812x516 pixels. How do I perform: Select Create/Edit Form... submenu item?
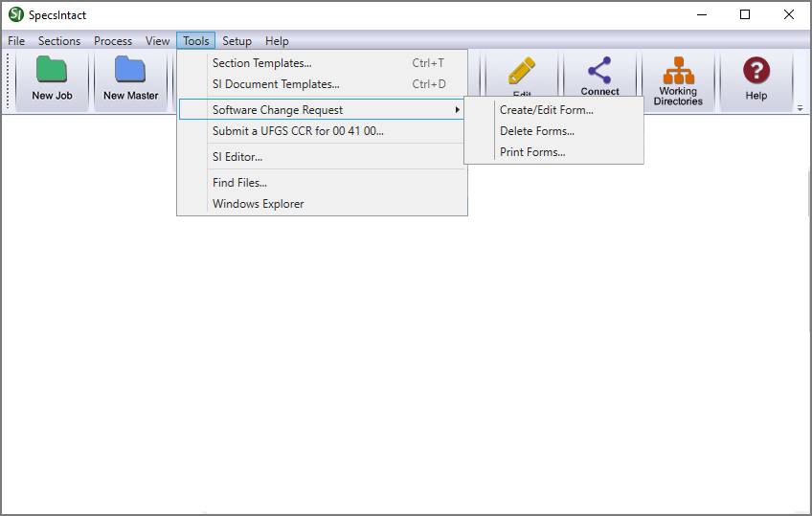coord(554,110)
